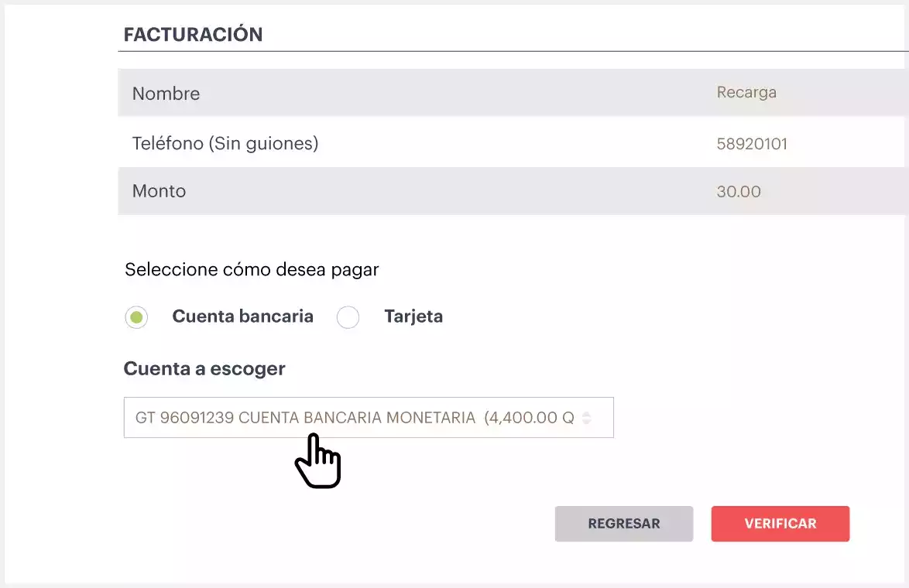The image size is (909, 588).
Task: Click the "Cuenta a escoger" label
Action: tap(204, 369)
